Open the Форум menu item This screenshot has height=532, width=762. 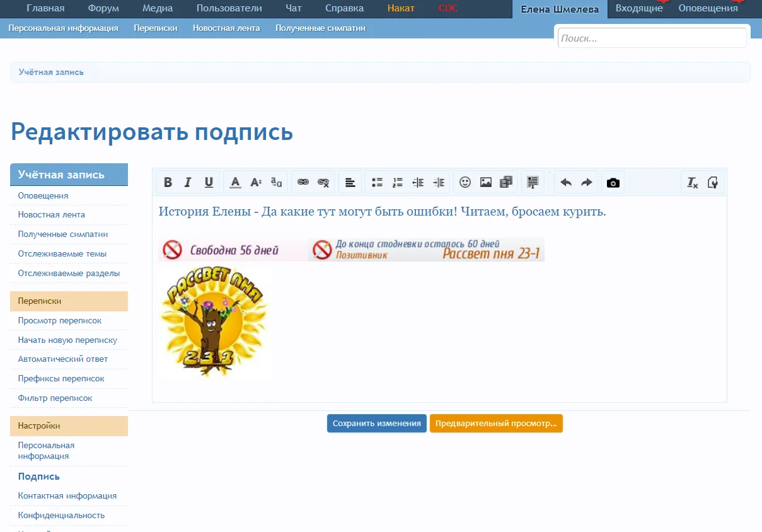tap(103, 8)
